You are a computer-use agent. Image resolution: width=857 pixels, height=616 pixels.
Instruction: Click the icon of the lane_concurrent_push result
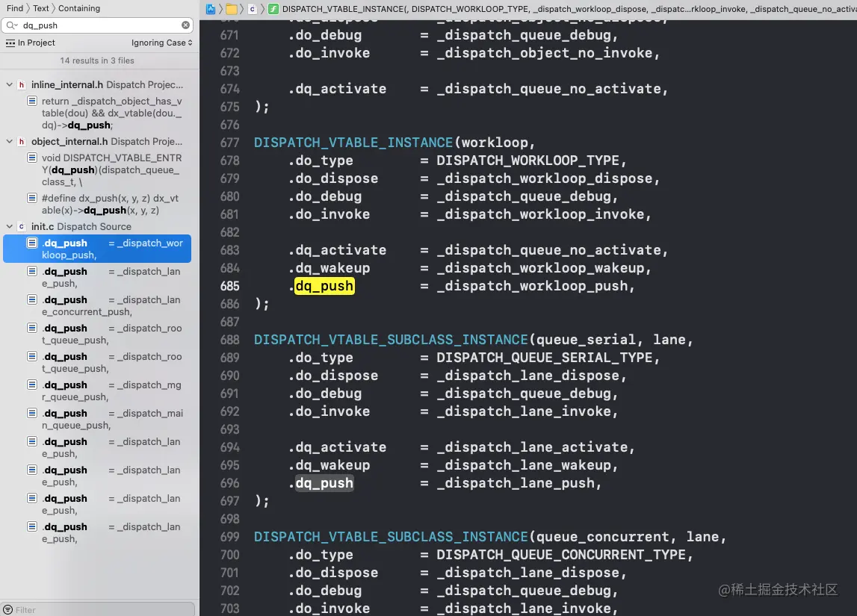click(x=32, y=300)
